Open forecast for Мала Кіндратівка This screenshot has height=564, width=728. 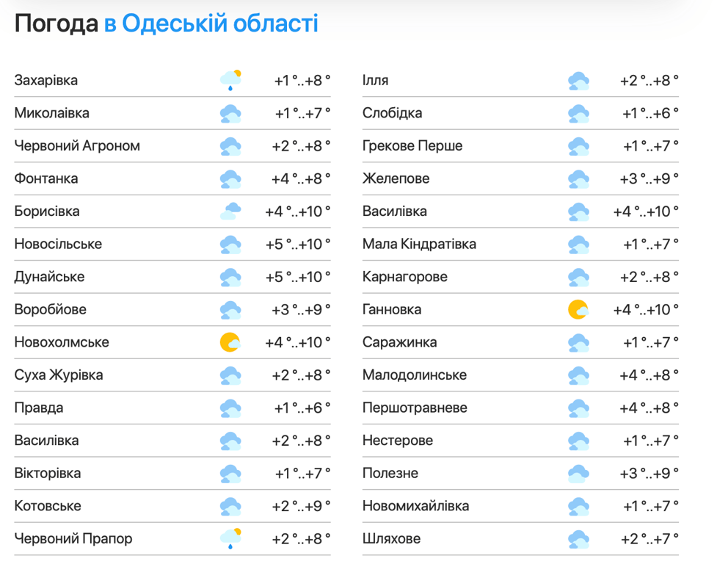point(419,244)
